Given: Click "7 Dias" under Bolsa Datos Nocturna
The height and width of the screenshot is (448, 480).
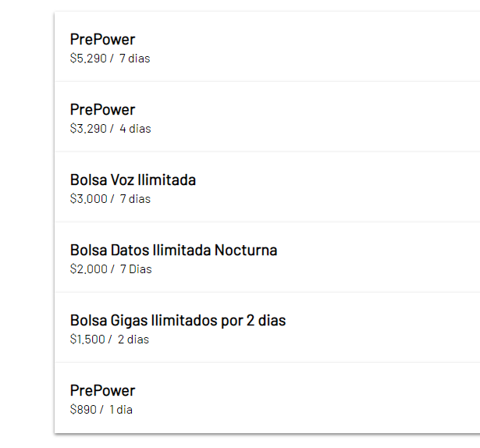Looking at the screenshot, I should [x=136, y=268].
